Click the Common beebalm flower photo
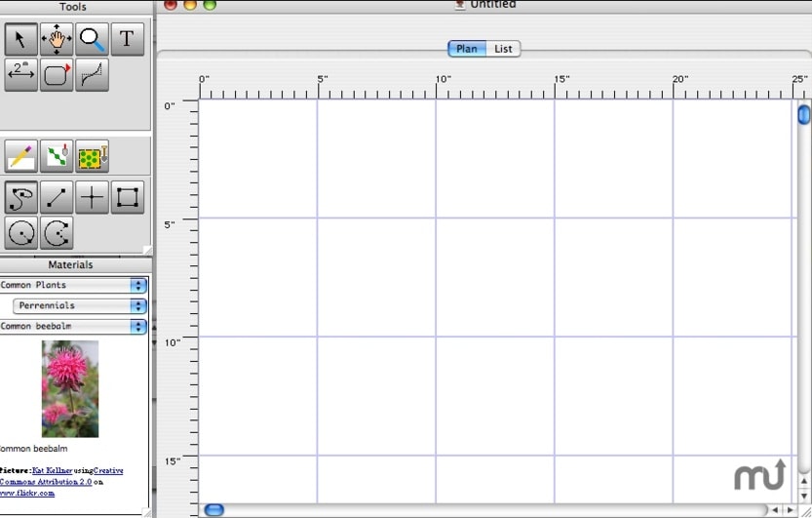The image size is (812, 518). click(x=70, y=388)
